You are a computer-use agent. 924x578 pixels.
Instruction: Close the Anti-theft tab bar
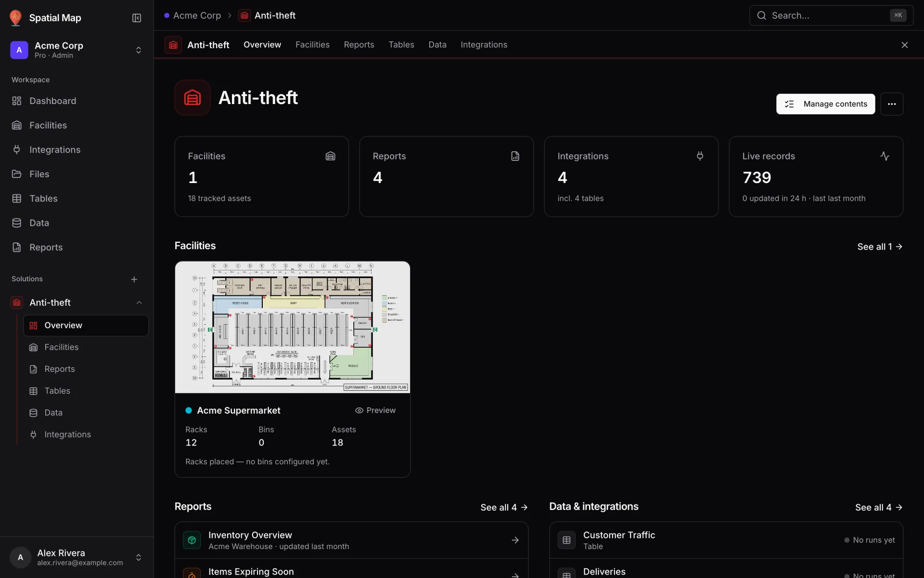[x=905, y=45]
